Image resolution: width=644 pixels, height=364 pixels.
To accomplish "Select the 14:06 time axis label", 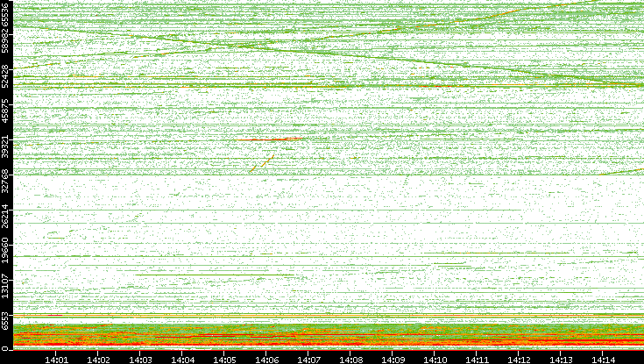I will click(266, 360).
